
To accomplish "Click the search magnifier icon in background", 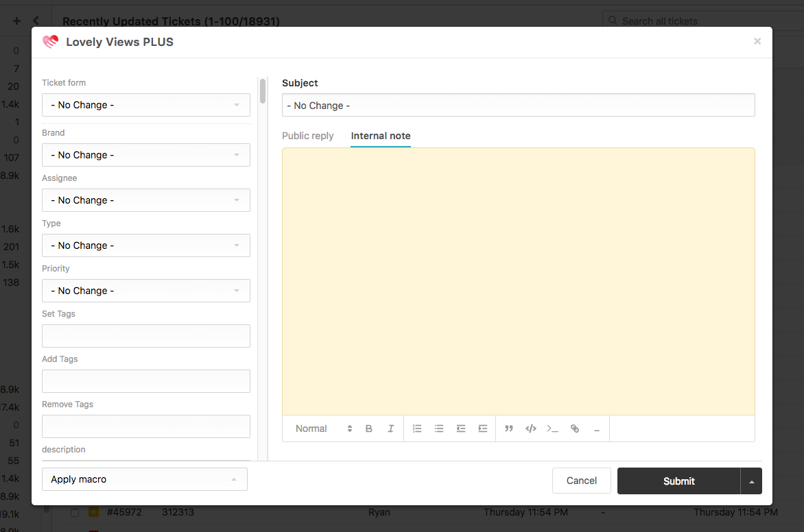I will coord(612,21).
